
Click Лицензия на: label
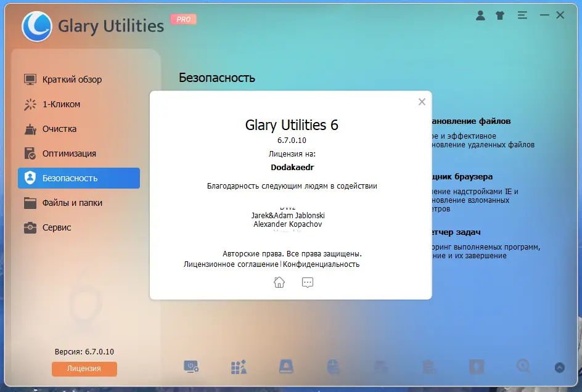[292, 153]
